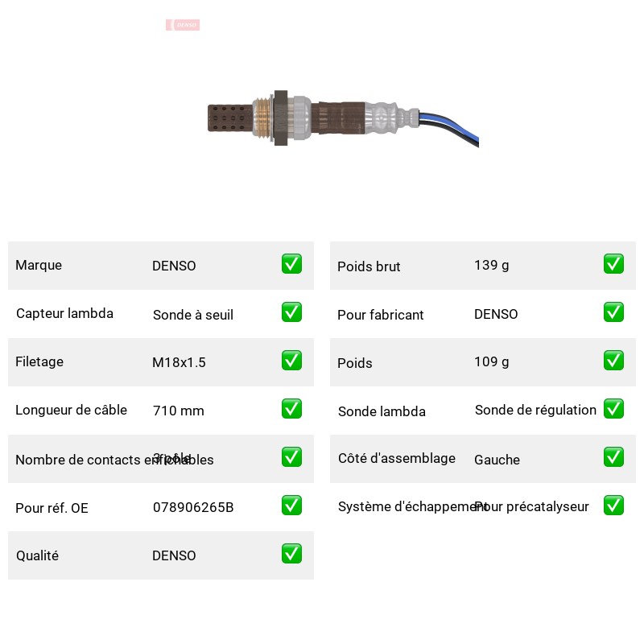644x644 pixels.
Task: Select the OE reference 078906265B
Action: click(x=193, y=507)
